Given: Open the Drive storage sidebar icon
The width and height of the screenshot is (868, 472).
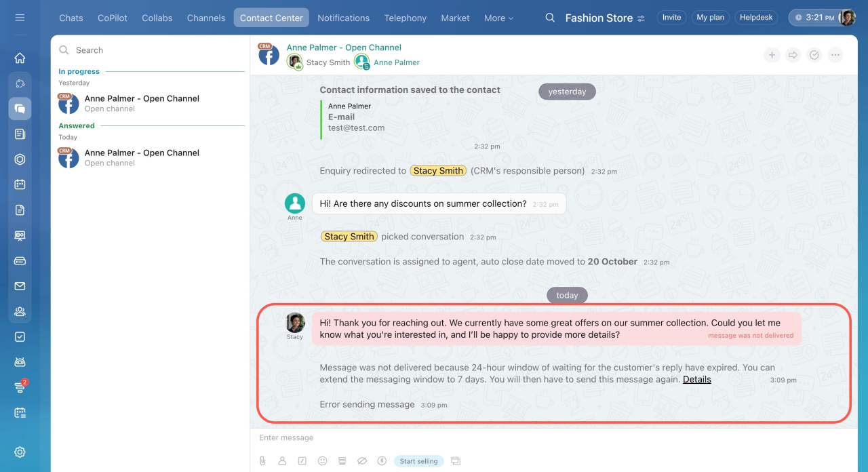Looking at the screenshot, I should click(x=20, y=261).
